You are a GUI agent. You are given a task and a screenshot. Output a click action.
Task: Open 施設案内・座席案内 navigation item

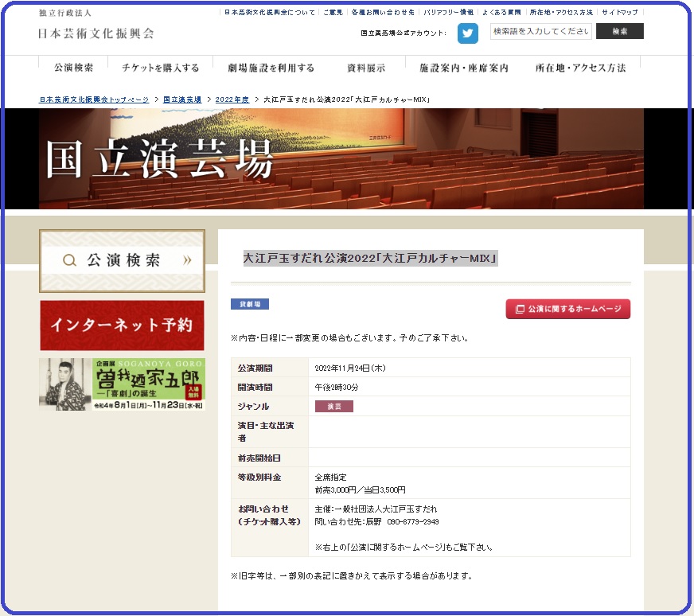tap(464, 68)
